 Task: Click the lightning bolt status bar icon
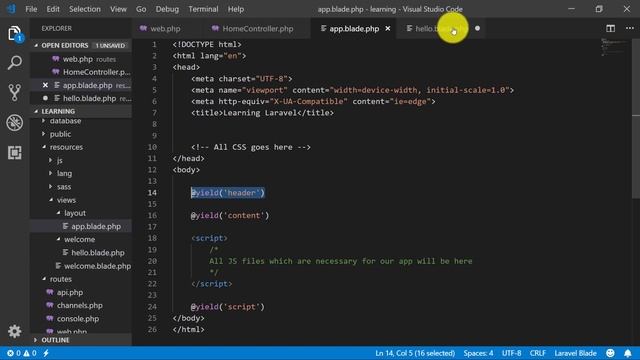tap(46, 353)
